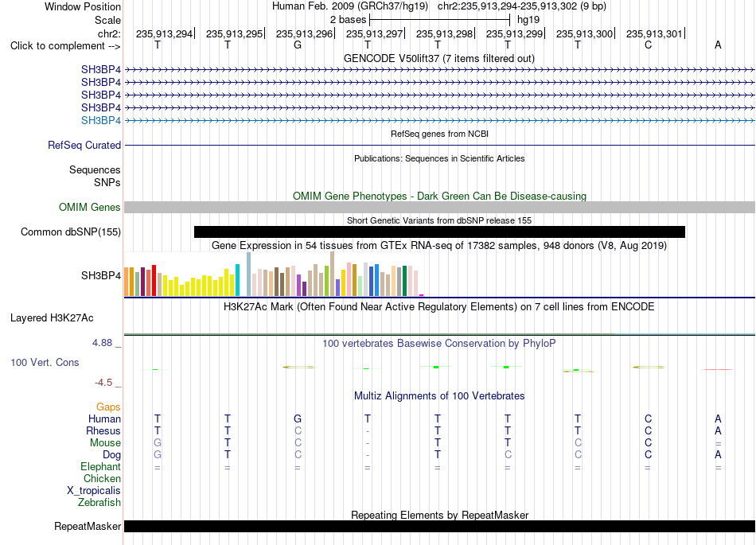Image resolution: width=756 pixels, height=545 pixels.
Task: Click the Rhesus species label
Action: (x=103, y=430)
